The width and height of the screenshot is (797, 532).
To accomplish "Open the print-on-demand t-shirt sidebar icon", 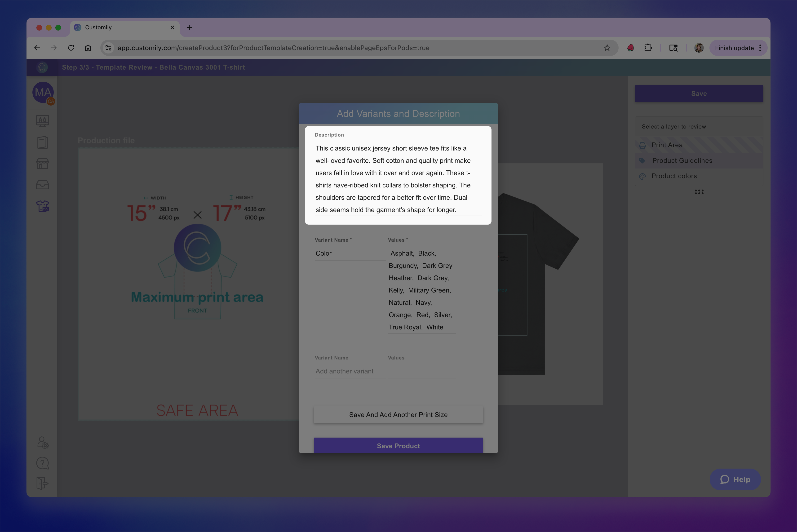I will pyautogui.click(x=42, y=206).
